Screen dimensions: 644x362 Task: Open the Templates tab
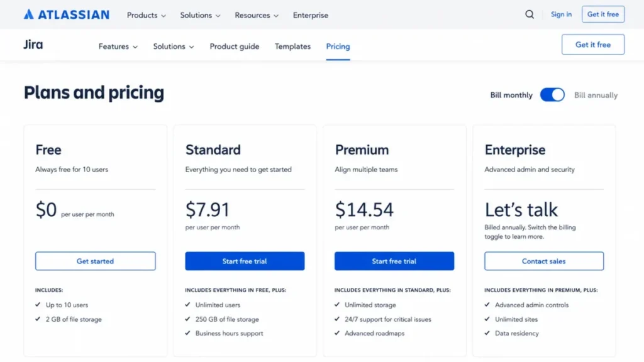coord(292,47)
